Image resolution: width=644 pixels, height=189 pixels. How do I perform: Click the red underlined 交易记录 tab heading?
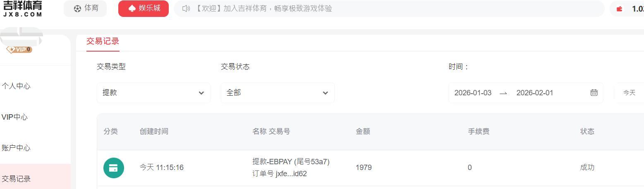[103, 41]
